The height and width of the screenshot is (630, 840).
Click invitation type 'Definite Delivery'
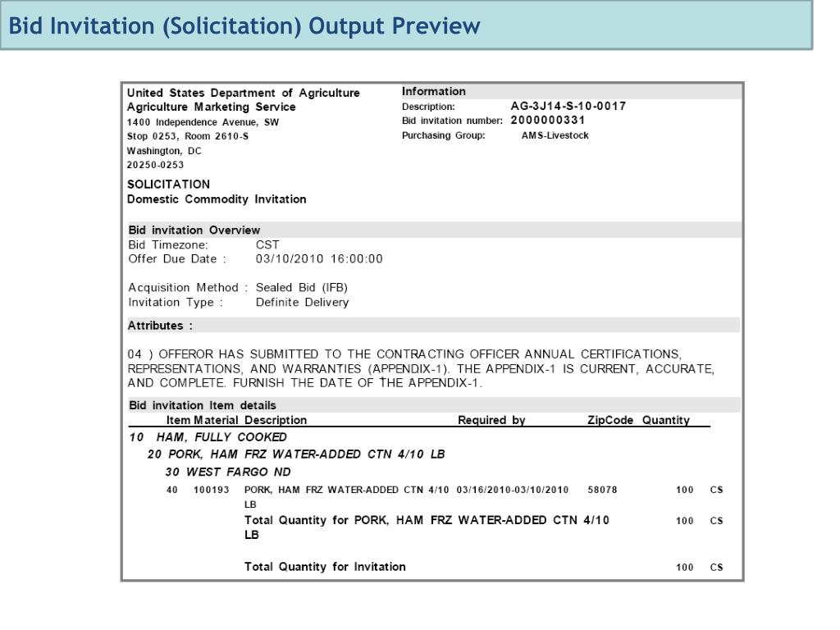(302, 302)
